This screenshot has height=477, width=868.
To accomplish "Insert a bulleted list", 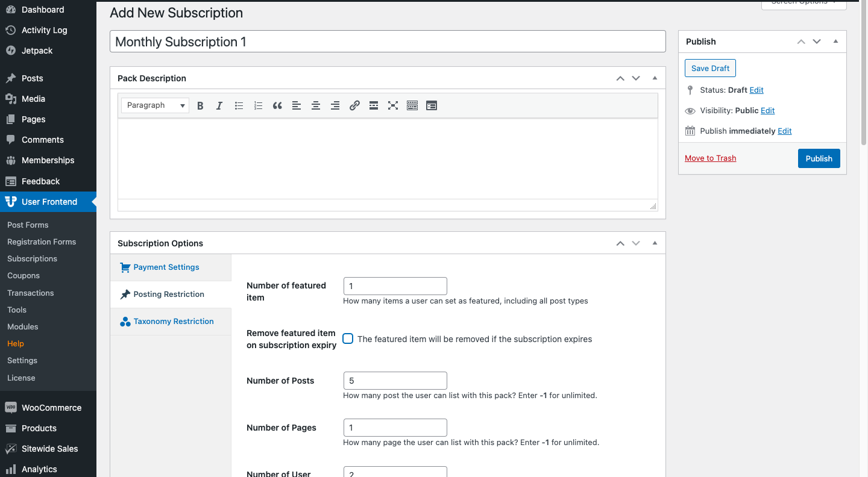I will pyautogui.click(x=239, y=105).
